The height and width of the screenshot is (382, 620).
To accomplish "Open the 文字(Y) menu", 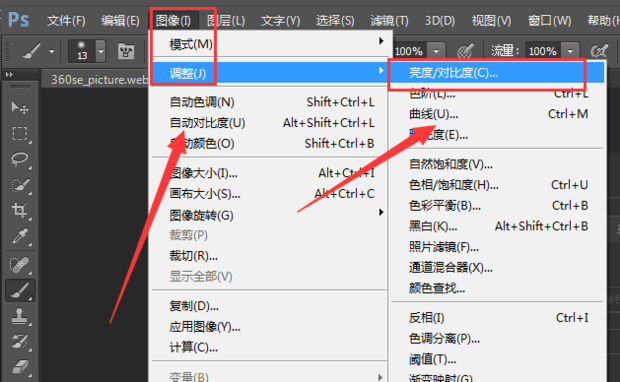I will (280, 20).
